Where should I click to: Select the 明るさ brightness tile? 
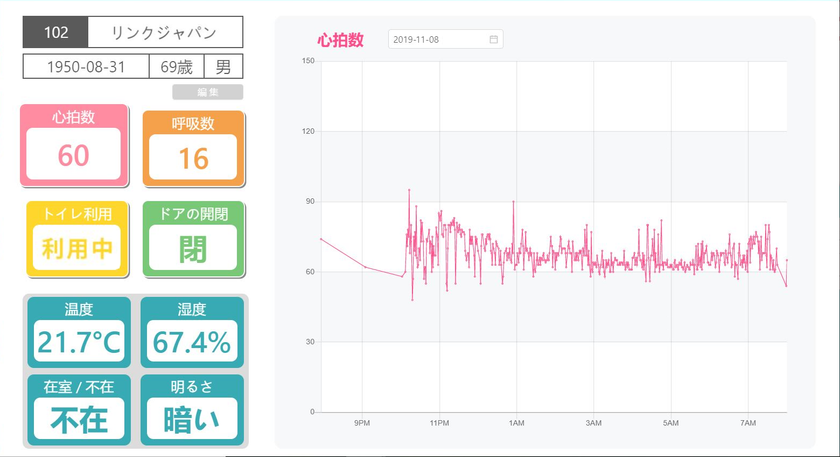coord(192,410)
